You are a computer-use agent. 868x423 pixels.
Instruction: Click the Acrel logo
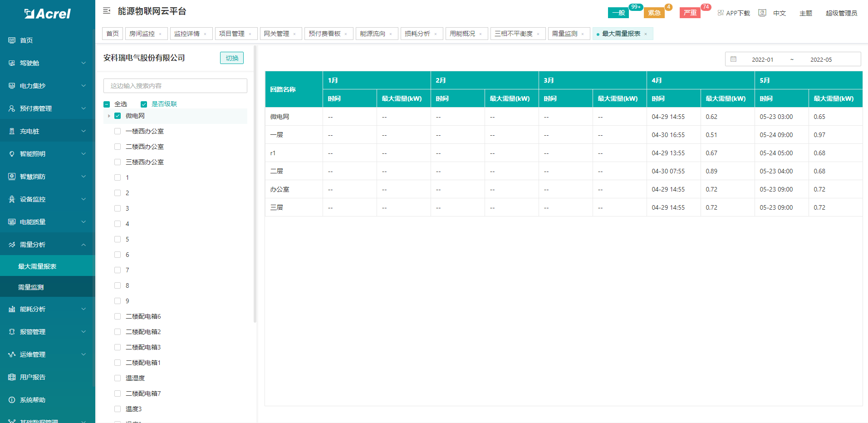(x=48, y=14)
